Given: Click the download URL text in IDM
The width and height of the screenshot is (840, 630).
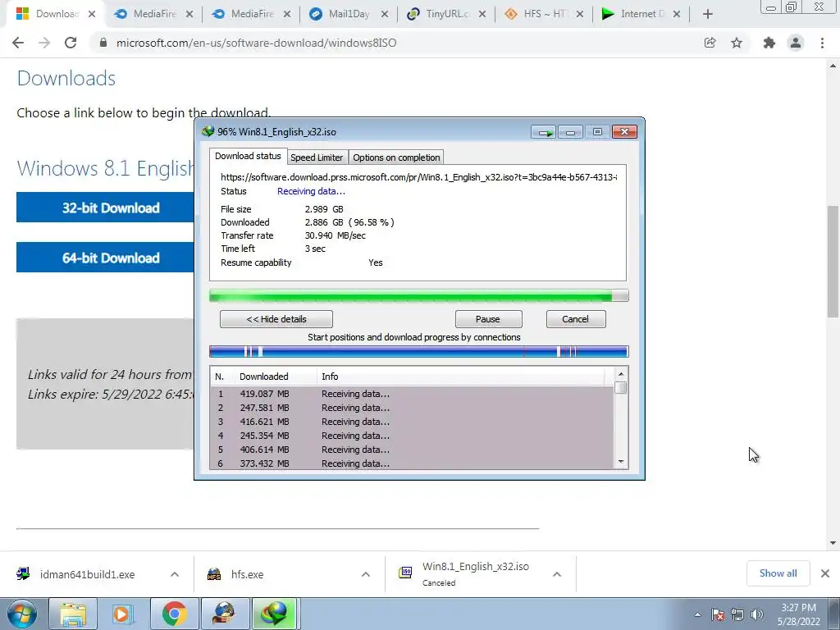Looking at the screenshot, I should (x=419, y=177).
